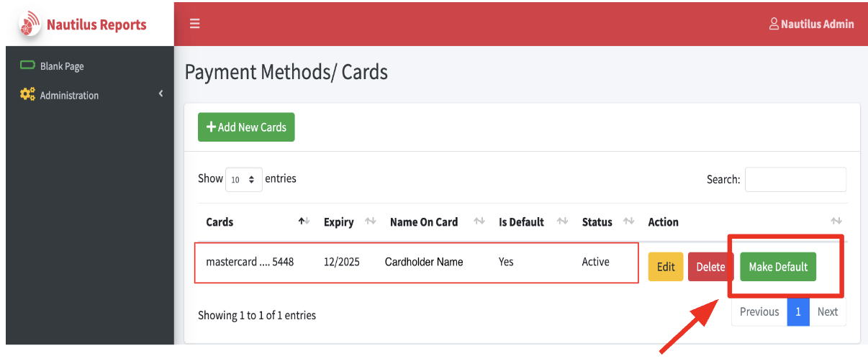868x361 pixels.
Task: Click the Blank Page sidebar icon
Action: pos(28,65)
